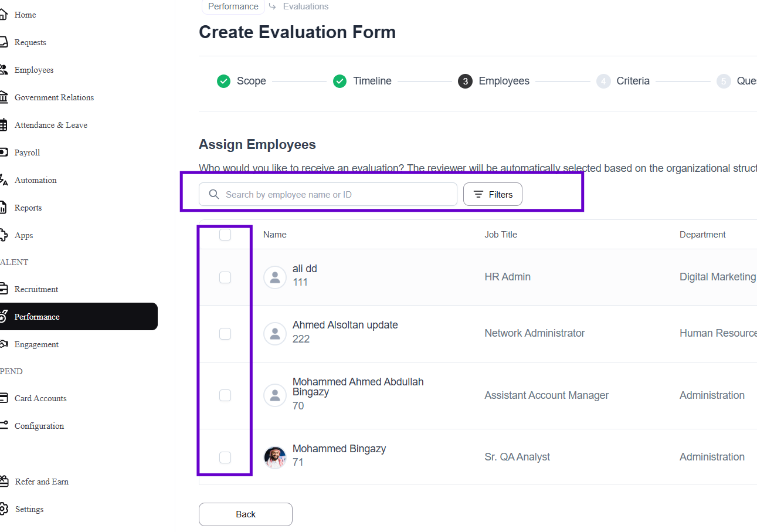Check the box for ali dd

(225, 277)
